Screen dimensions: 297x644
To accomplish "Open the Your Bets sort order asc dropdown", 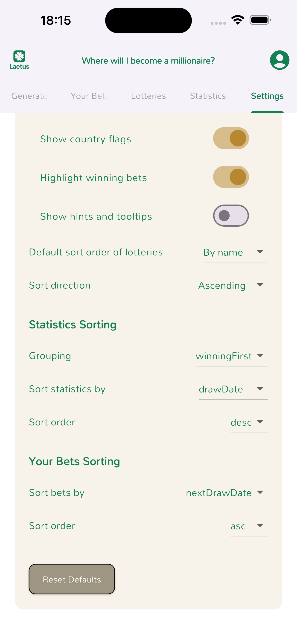I will point(249,526).
